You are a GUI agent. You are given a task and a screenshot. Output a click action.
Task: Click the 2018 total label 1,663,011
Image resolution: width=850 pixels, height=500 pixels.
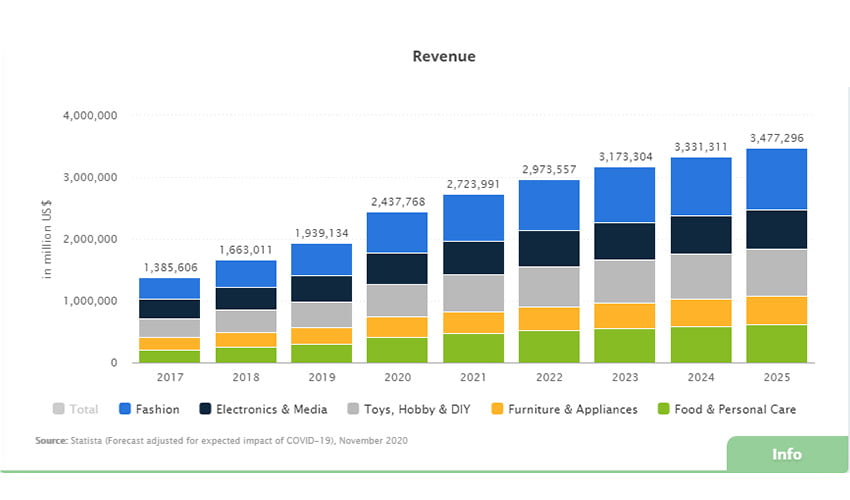(246, 250)
